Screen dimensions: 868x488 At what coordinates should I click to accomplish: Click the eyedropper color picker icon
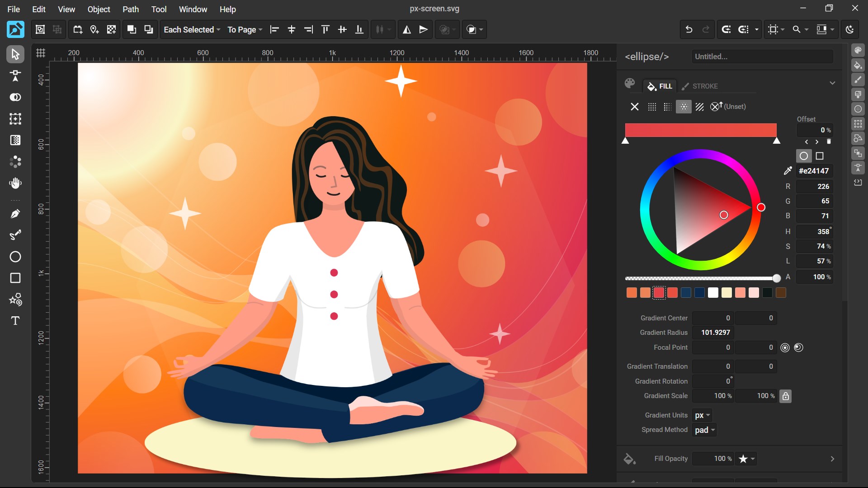point(788,171)
